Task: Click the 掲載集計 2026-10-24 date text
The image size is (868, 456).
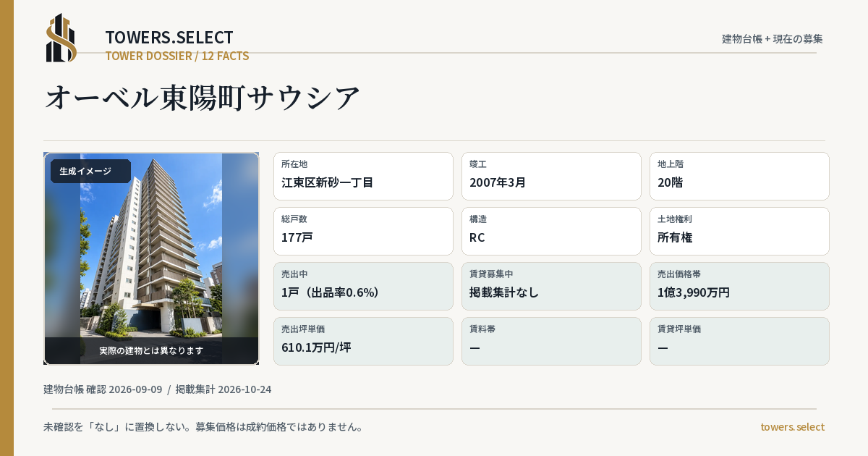Action: (224, 389)
